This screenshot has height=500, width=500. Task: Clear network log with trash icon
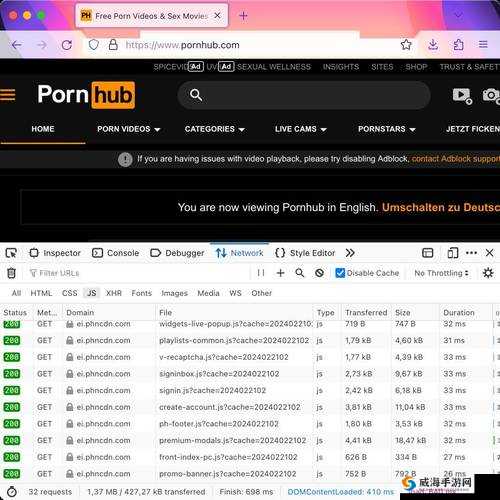pos(11,273)
